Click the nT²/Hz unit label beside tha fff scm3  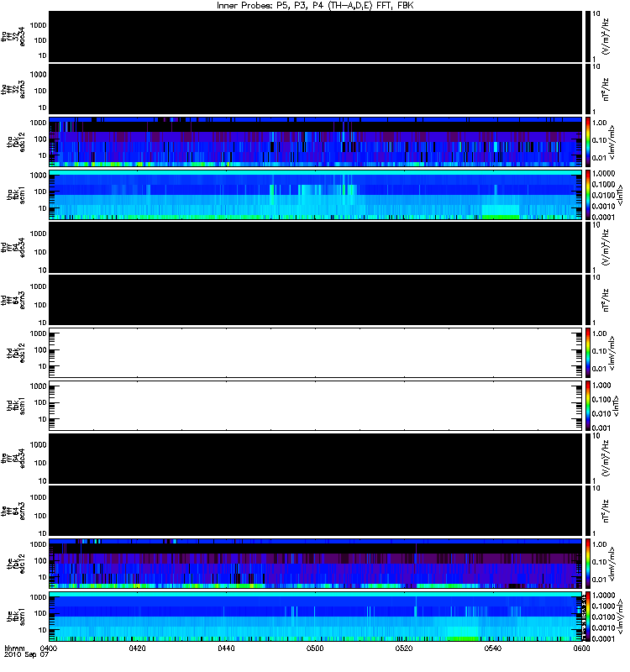606,89
